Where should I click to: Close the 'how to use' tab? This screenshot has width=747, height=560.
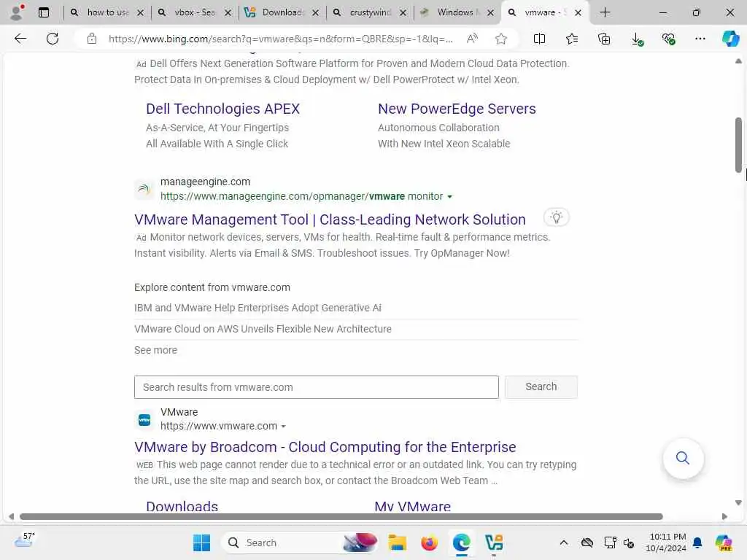[140, 13]
